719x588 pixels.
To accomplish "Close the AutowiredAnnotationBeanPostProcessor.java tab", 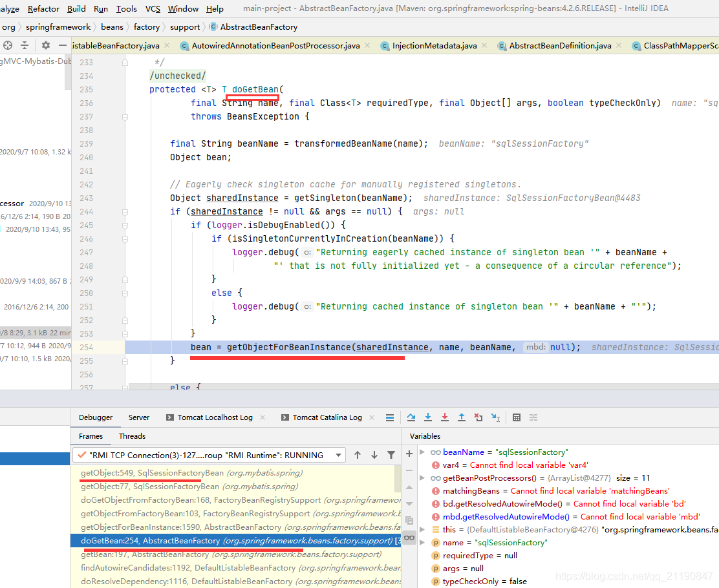I will (367, 45).
